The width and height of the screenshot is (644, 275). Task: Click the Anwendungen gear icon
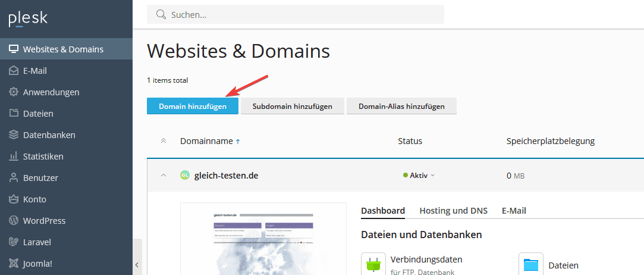(14, 92)
